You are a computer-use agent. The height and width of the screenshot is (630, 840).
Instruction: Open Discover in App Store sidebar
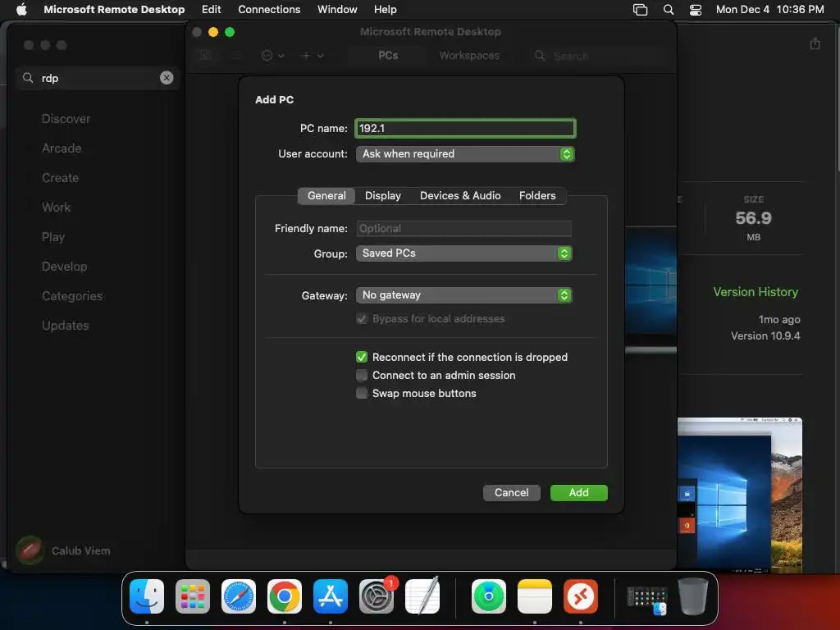(x=66, y=119)
